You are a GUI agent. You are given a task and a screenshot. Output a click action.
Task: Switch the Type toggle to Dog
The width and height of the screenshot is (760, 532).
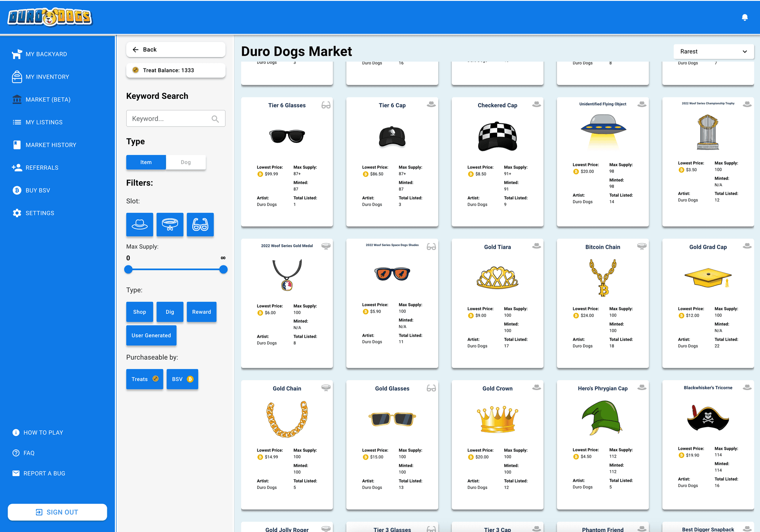coord(186,162)
